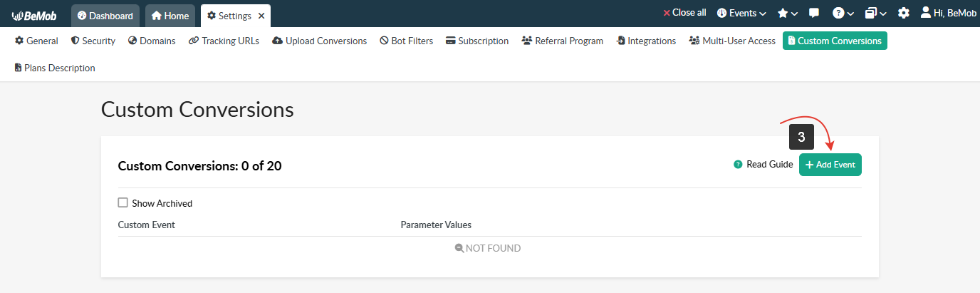Viewport: 980px width, 293px height.
Task: Toggle the Show Archived checkbox
Action: pos(123,203)
